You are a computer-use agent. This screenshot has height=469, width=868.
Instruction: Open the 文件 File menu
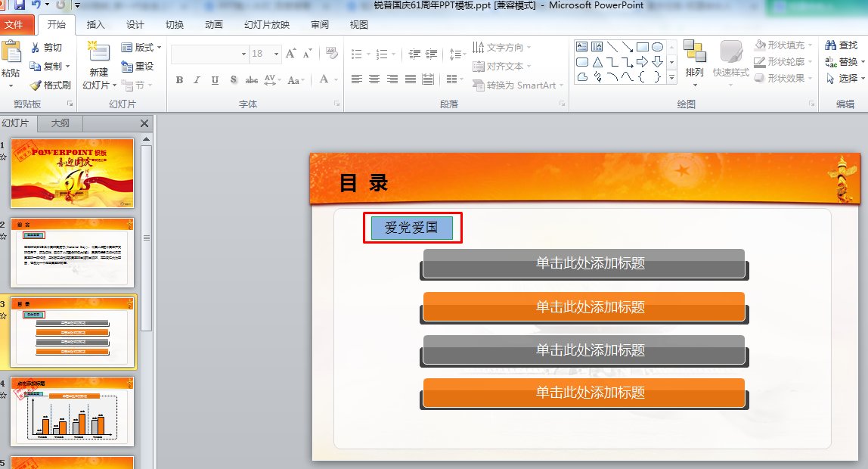[x=17, y=25]
